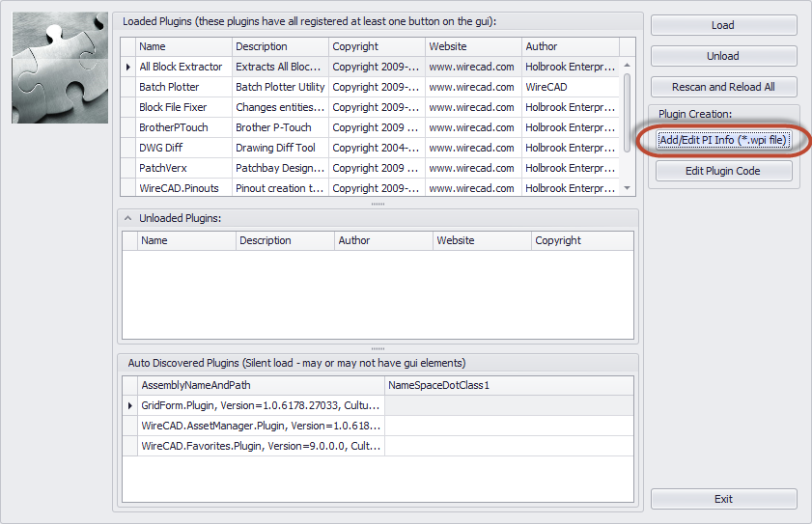
Task: Collapse the Unloaded Plugins panel chevron
Action: click(x=127, y=218)
